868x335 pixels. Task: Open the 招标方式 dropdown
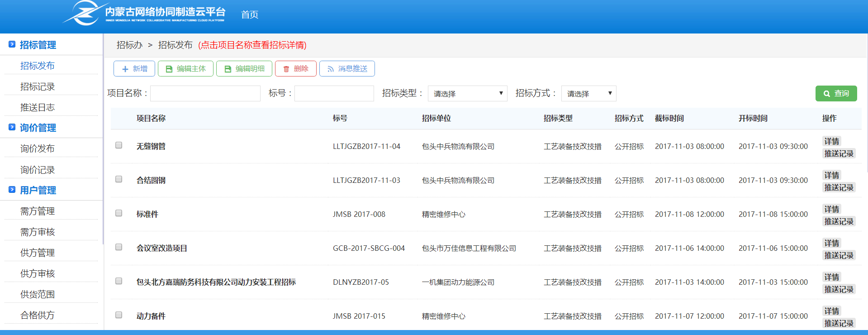[x=588, y=94]
